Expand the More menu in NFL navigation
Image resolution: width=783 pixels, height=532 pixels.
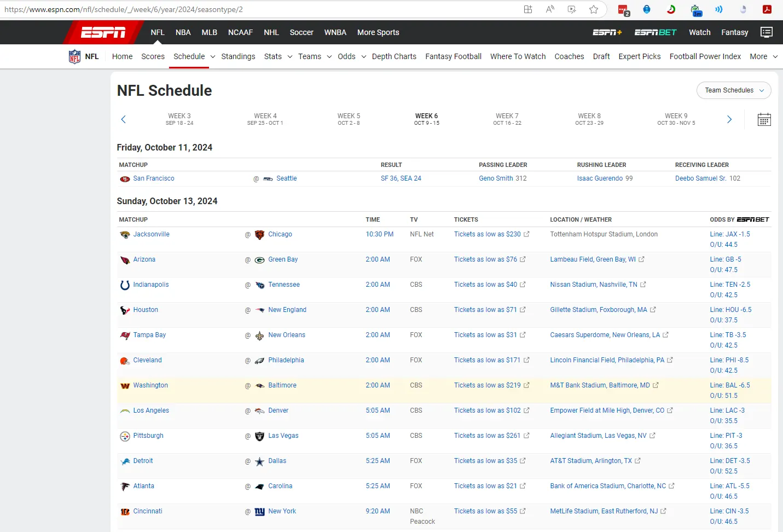763,56
